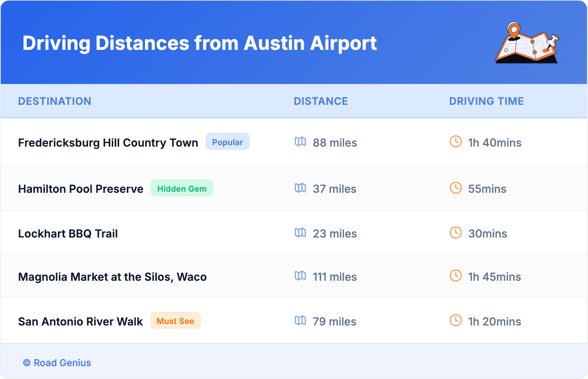Click the clock icon beside 1h 40mins
The width and height of the screenshot is (588, 379).
pos(456,142)
